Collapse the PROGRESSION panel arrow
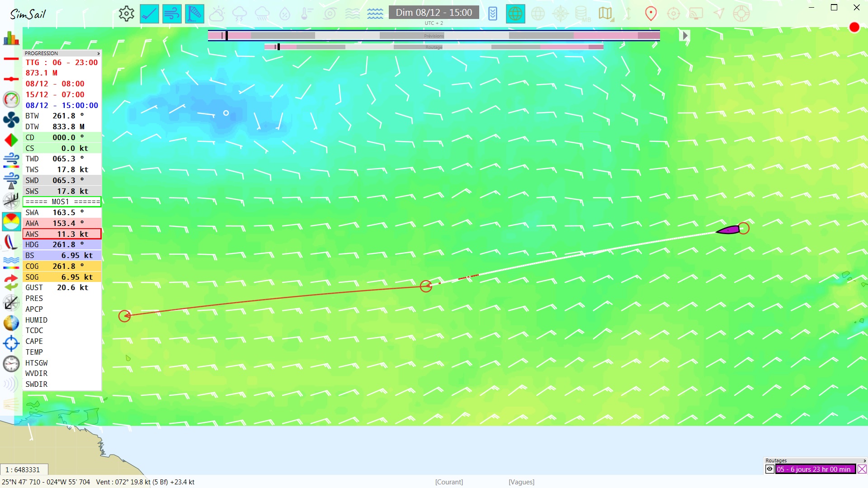868x488 pixels. pos(98,53)
